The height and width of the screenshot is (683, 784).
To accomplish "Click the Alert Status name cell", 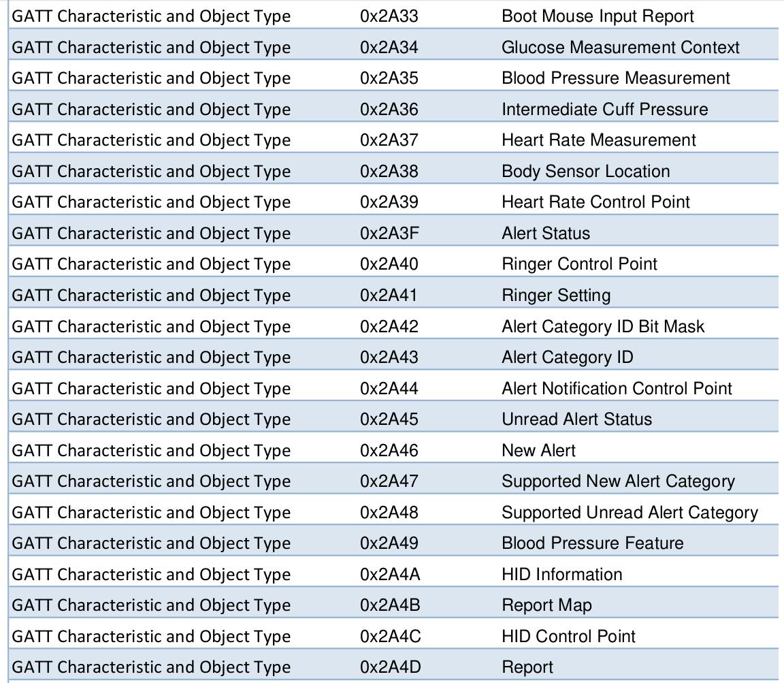I will (x=545, y=234).
